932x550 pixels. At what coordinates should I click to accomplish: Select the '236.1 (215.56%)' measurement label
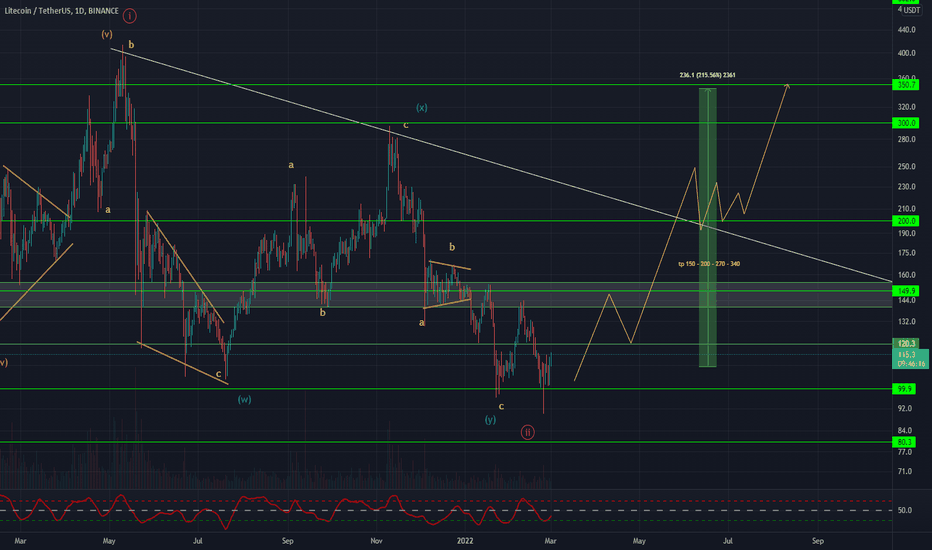click(707, 76)
